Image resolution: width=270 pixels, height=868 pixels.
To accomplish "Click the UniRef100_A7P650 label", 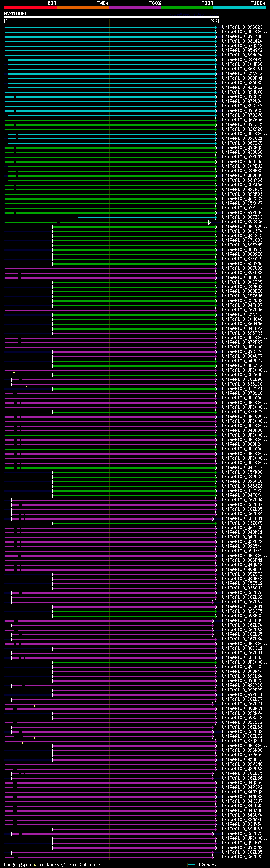I will coord(242,755).
